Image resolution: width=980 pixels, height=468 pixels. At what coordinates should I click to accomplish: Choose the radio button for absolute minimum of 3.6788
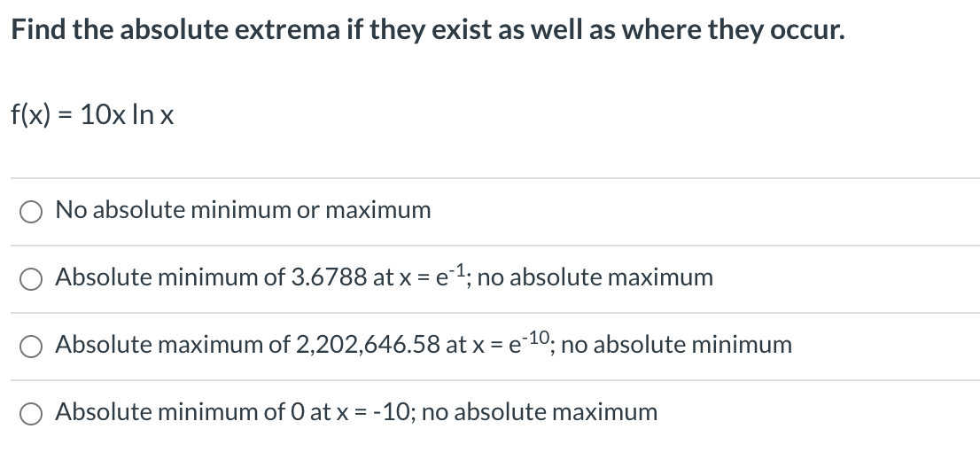tap(31, 279)
